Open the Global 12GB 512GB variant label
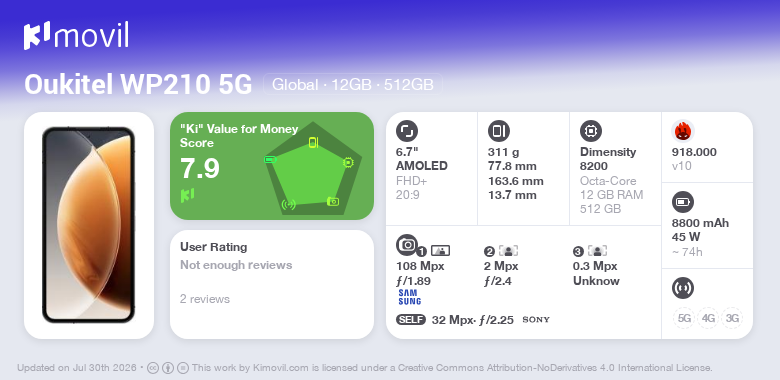Viewport: 780px width, 380px height. 353,85
